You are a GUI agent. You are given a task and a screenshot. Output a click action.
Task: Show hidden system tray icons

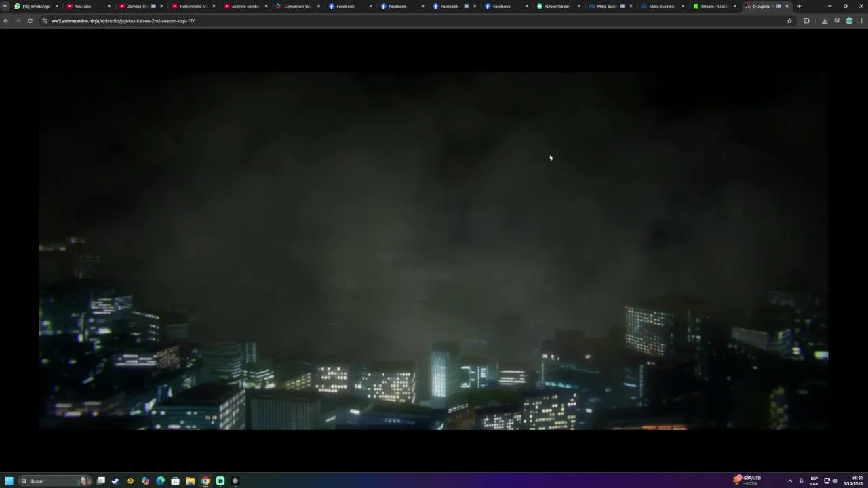[790, 481]
